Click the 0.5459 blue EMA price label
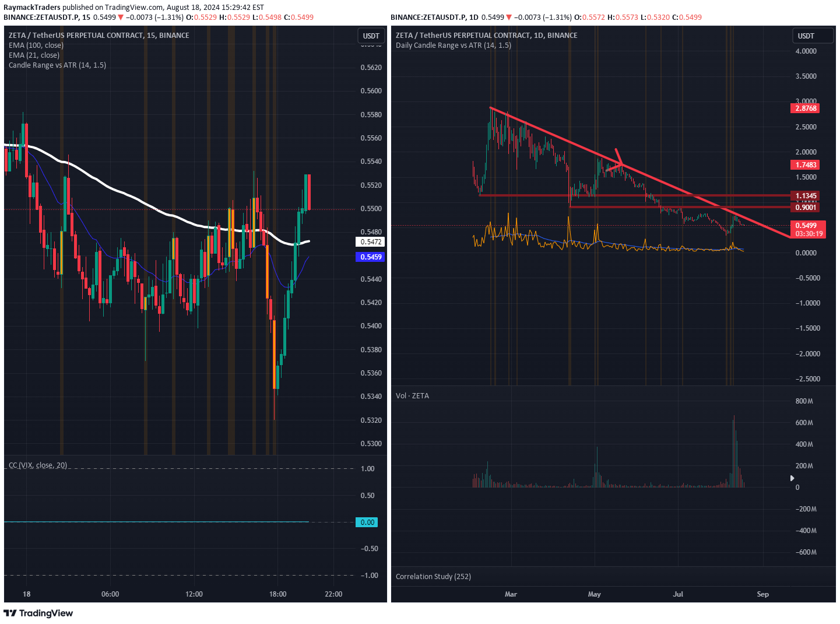Viewport: 840px width, 624px height. tap(371, 257)
